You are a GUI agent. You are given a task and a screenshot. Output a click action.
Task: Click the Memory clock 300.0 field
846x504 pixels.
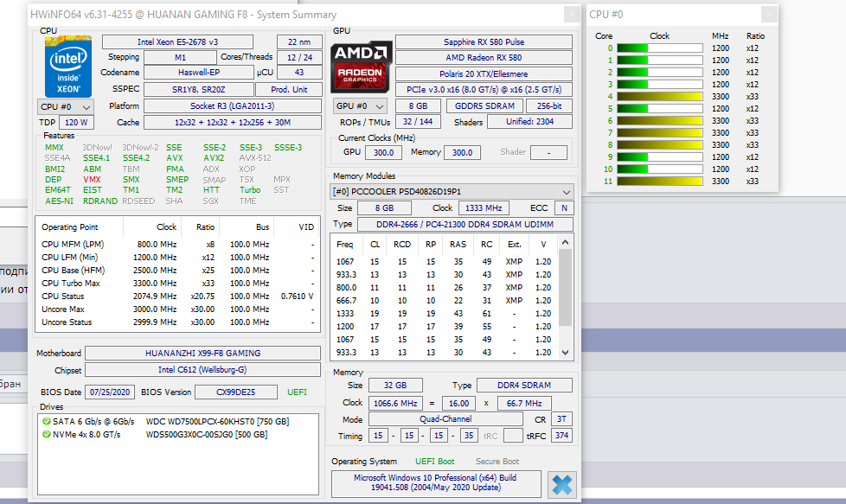(x=463, y=152)
